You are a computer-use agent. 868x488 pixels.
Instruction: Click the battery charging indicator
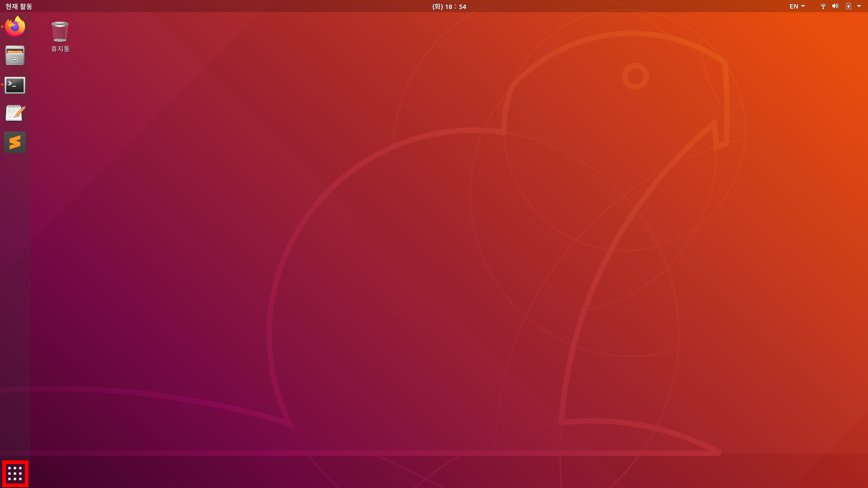click(x=848, y=6)
